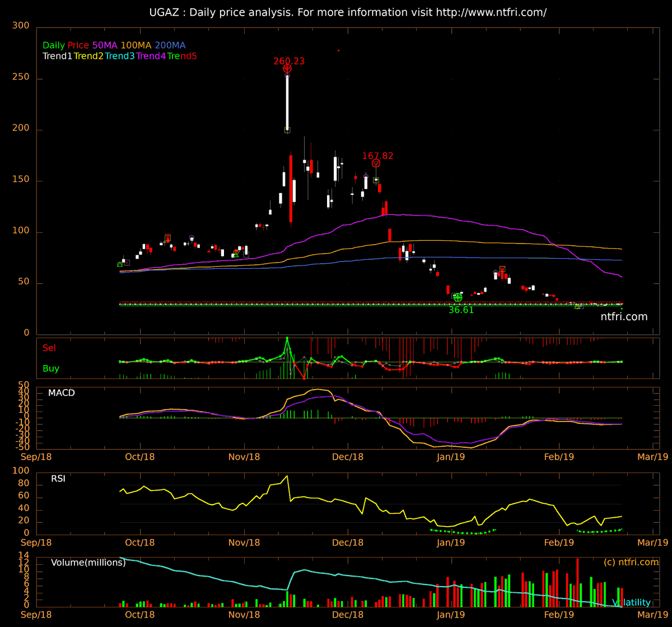Click the green low marker above 36.61
Screen dimensions: 672x627
coord(458,298)
